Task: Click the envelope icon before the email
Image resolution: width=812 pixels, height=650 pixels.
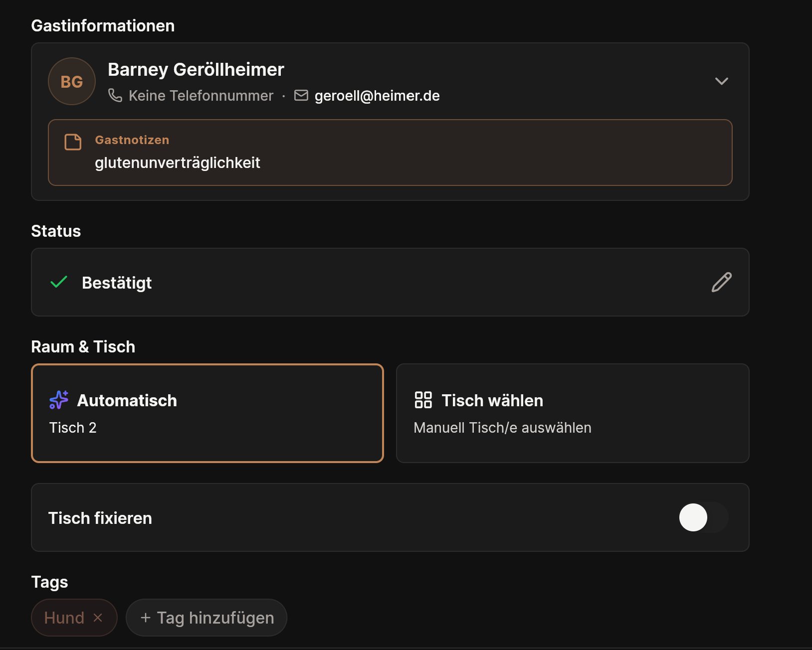Action: click(301, 95)
